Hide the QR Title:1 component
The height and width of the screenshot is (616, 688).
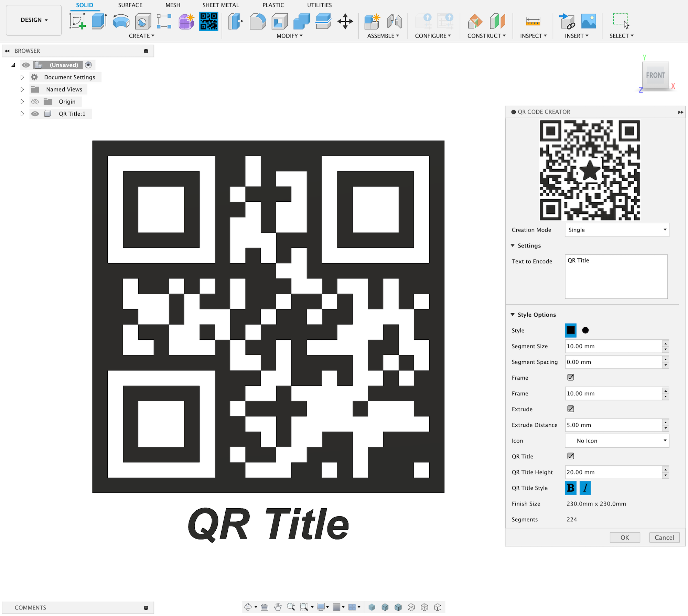pyautogui.click(x=35, y=114)
